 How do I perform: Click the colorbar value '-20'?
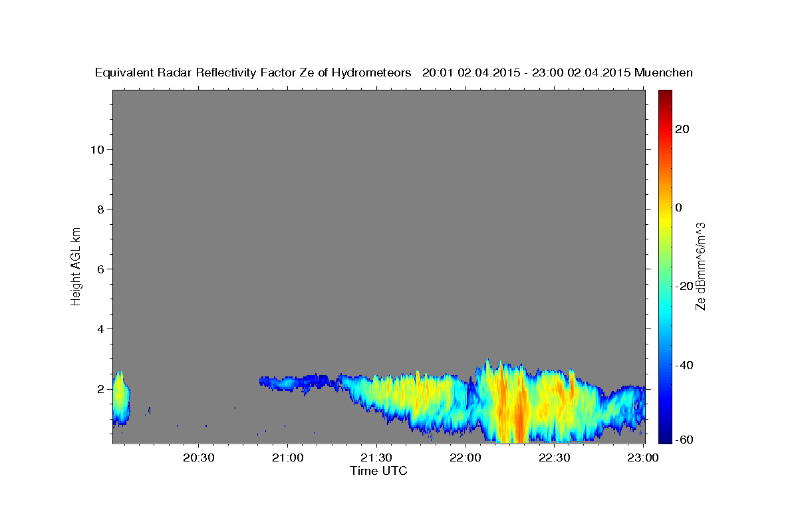tap(684, 286)
